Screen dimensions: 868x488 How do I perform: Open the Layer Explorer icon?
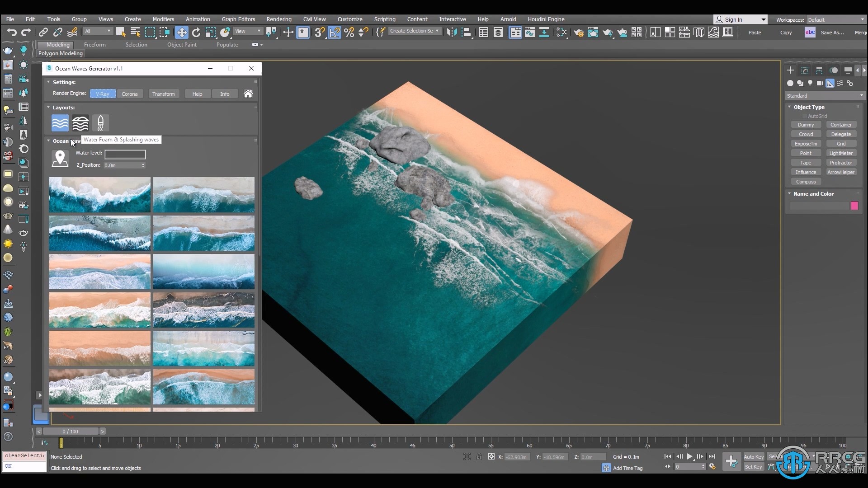[x=498, y=32]
